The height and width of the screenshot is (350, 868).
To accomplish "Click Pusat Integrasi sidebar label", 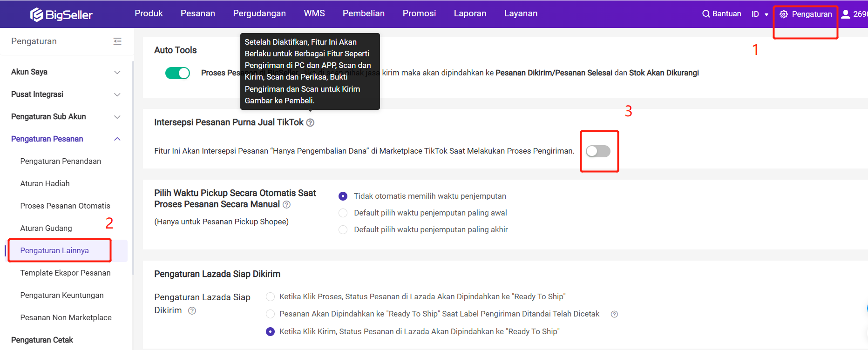I will [37, 94].
